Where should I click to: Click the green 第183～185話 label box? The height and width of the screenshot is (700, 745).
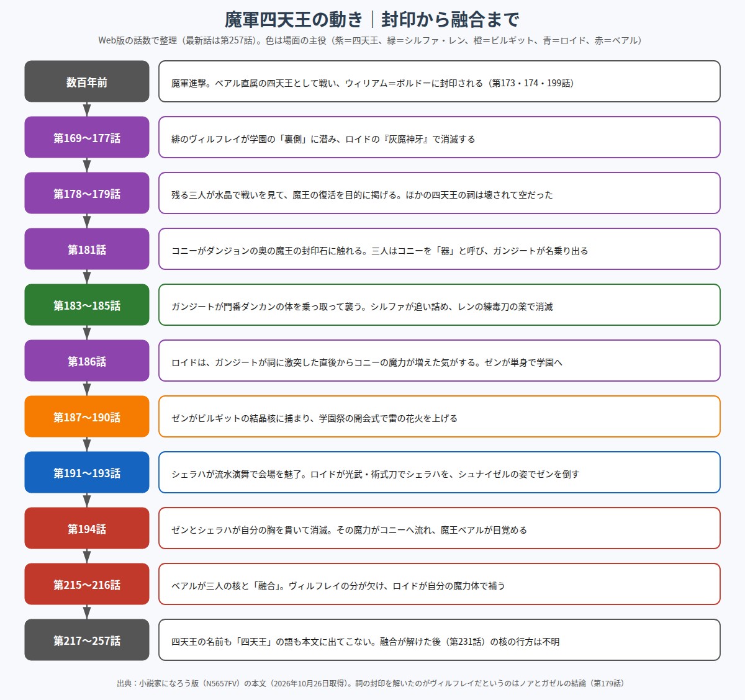pyautogui.click(x=87, y=305)
